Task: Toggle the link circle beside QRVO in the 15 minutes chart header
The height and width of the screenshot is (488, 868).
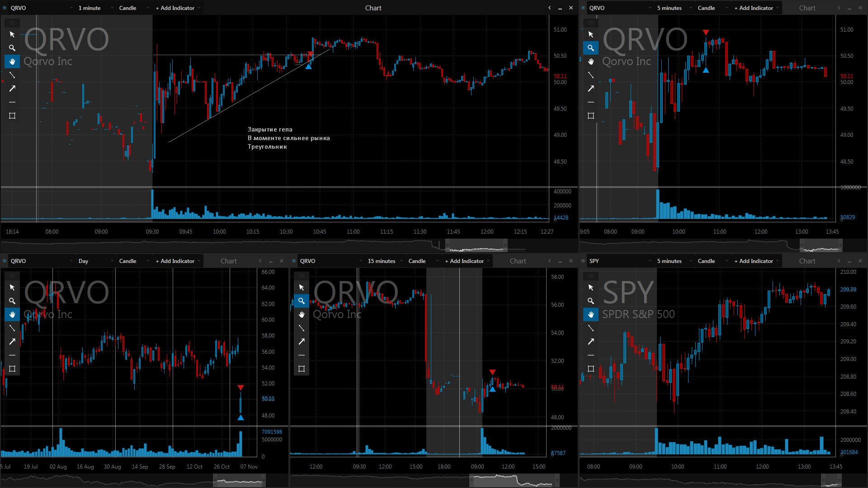Action: [x=294, y=261]
